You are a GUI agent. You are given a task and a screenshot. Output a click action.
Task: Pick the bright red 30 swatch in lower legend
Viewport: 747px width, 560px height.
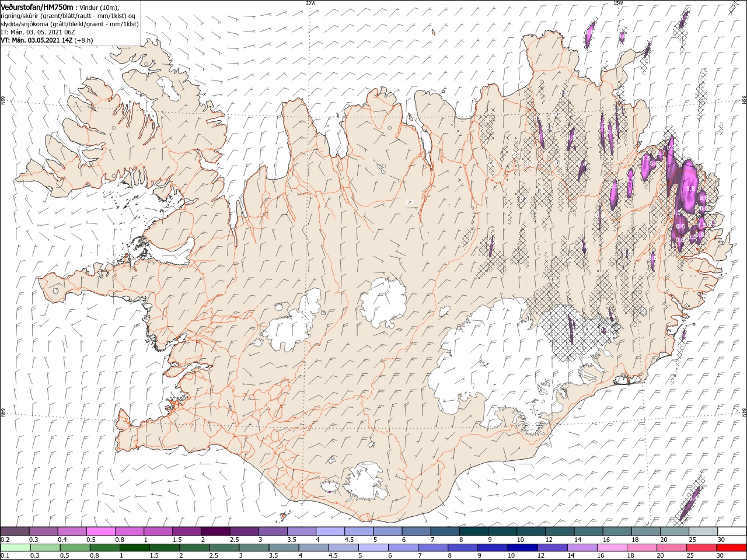coord(732,548)
